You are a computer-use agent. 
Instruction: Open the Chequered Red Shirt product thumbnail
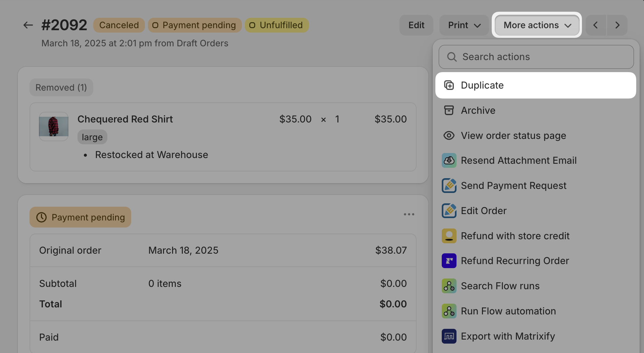point(54,126)
